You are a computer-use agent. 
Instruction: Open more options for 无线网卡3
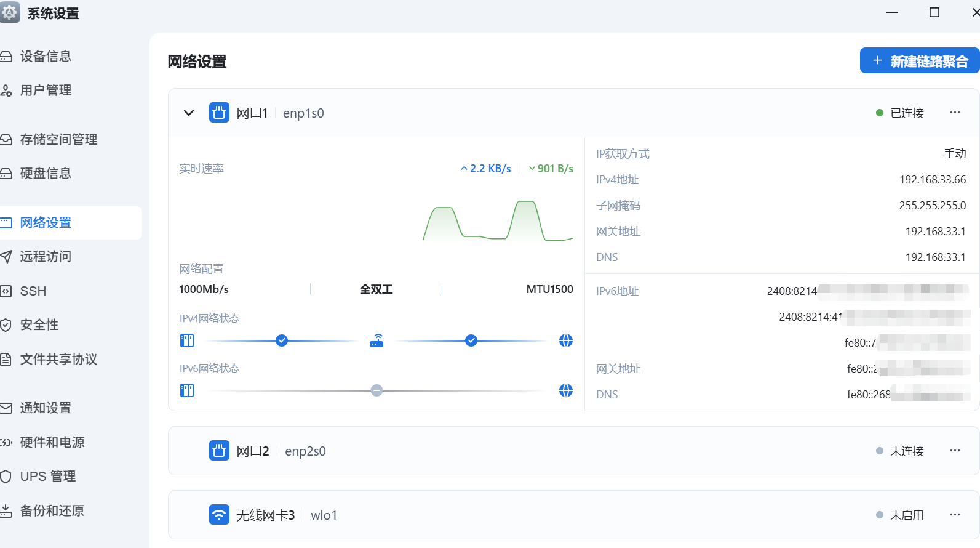955,515
